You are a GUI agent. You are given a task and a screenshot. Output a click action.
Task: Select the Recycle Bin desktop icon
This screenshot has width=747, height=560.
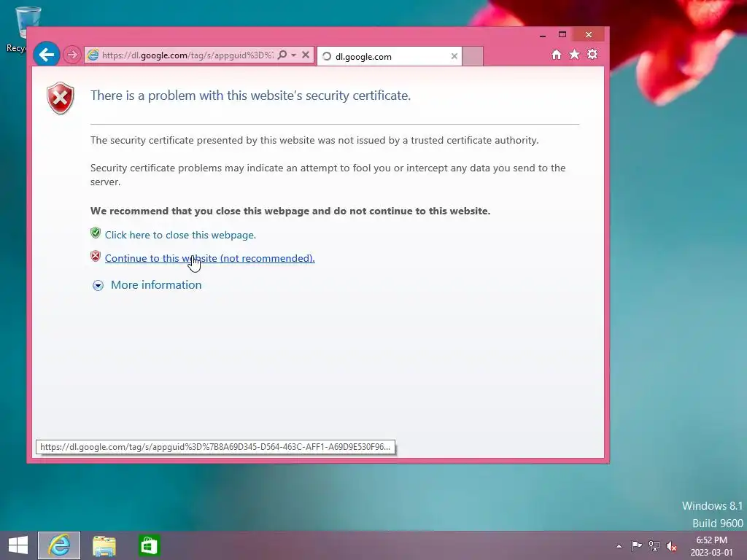click(22, 28)
